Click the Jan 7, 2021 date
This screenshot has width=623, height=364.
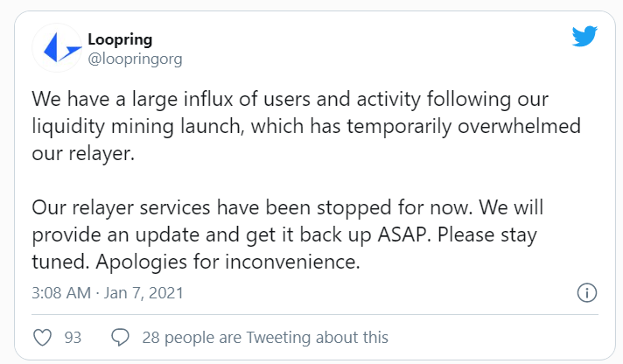click(143, 292)
